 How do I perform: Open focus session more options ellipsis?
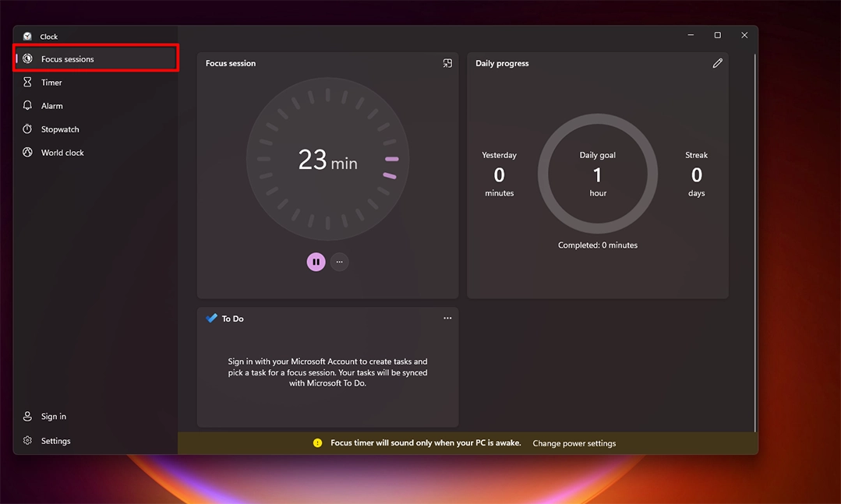(339, 262)
